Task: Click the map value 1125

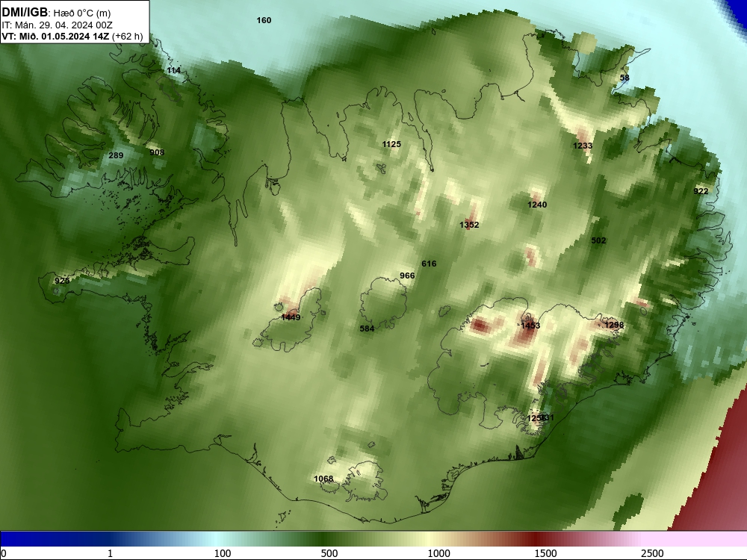Action: click(391, 144)
